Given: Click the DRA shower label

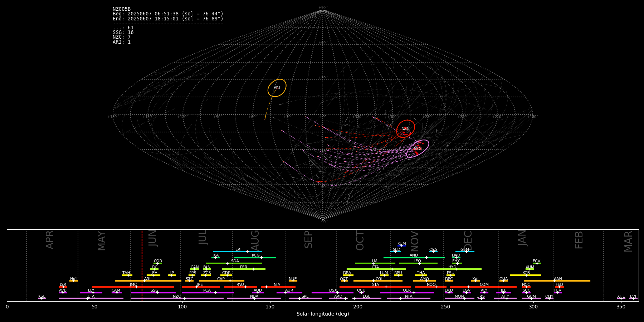Looking at the screenshot, I should coord(347,273).
